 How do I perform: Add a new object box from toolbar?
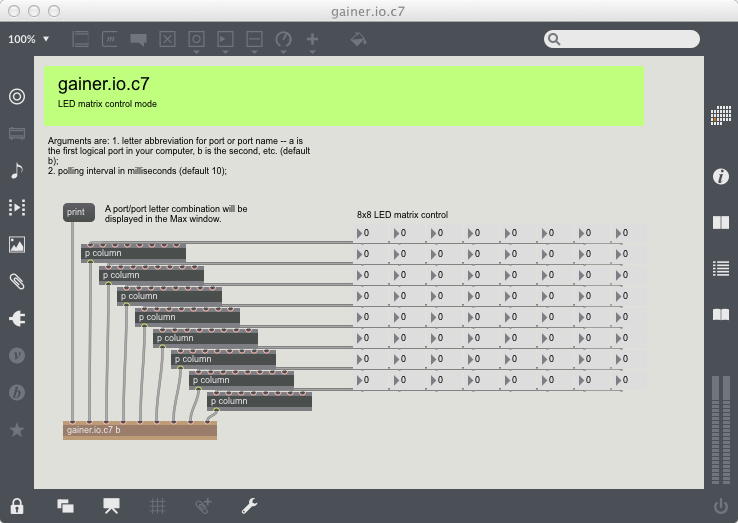(80, 39)
